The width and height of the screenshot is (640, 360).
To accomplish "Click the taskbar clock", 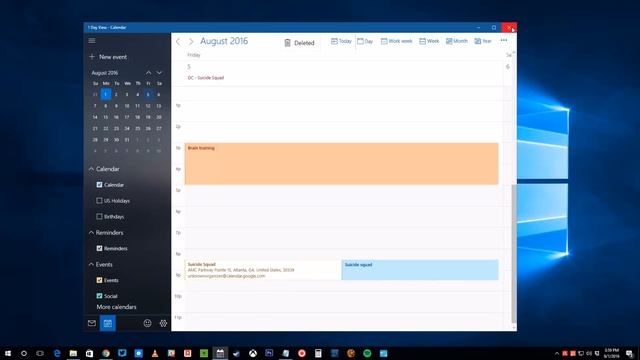I will click(611, 353).
